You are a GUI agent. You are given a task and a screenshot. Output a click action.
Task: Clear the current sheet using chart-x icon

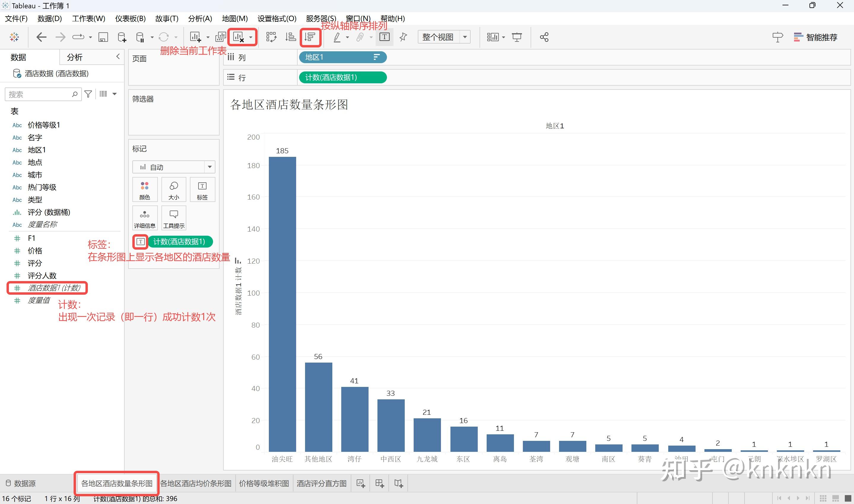[x=239, y=37]
